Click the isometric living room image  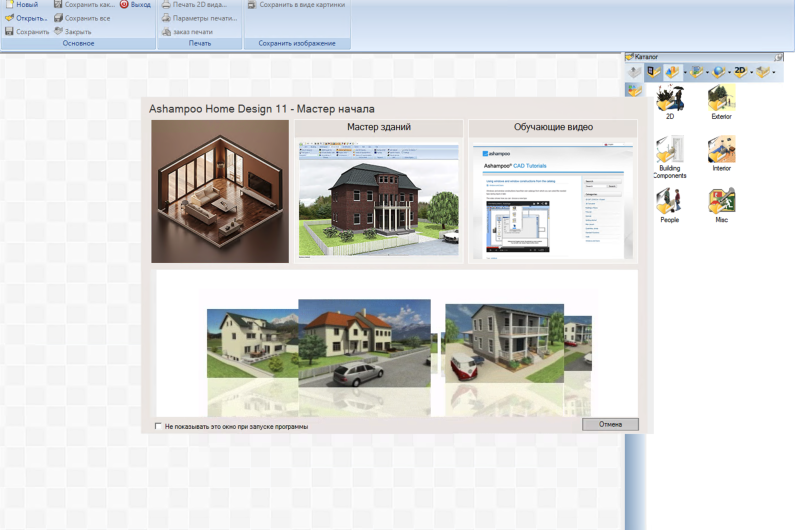pos(220,191)
